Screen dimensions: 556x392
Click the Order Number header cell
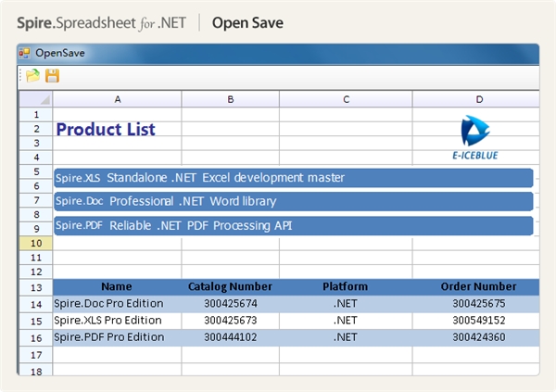[476, 286]
